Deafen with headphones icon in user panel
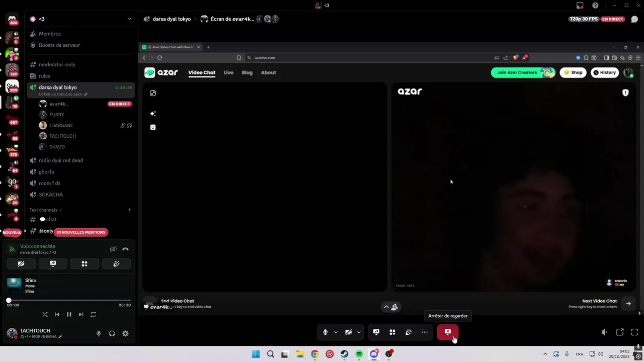Image resolution: width=644 pixels, height=362 pixels. [x=112, y=333]
